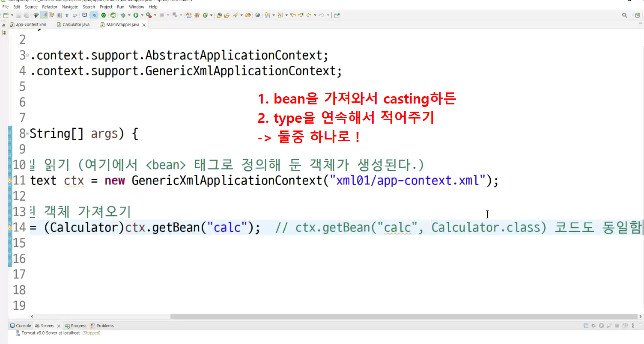Viewport: 644px width, 344px height.
Task: Open the Window menu
Action: click(137, 7)
